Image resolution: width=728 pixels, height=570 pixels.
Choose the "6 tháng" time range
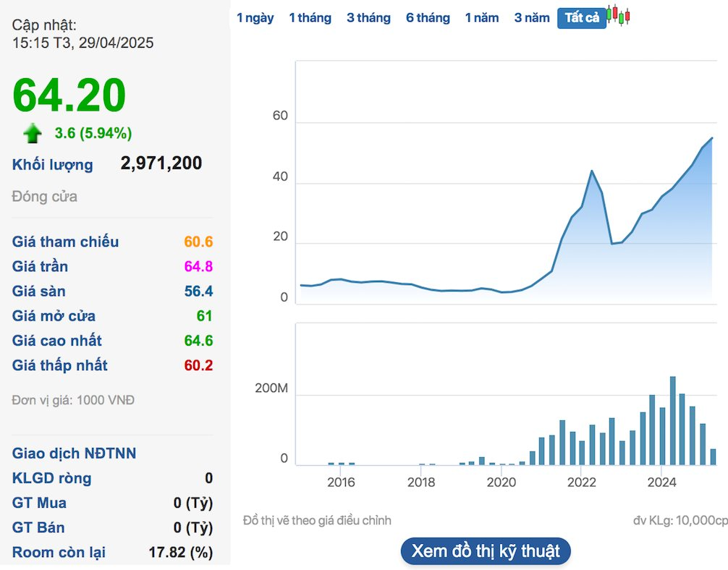click(428, 18)
